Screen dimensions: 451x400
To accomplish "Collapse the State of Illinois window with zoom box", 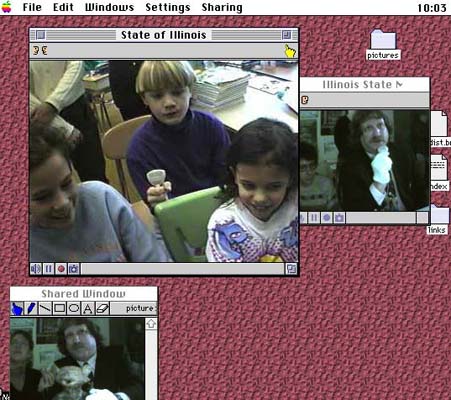I will click(x=286, y=35).
